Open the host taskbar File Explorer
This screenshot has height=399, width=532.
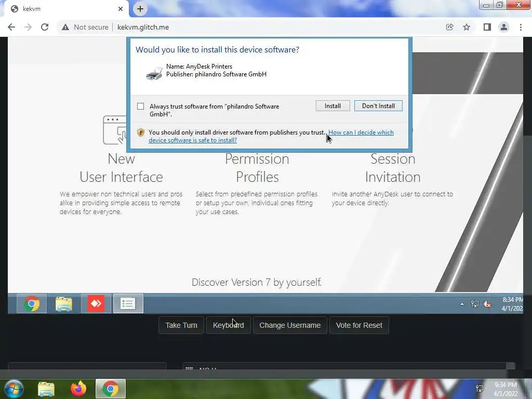[46, 389]
